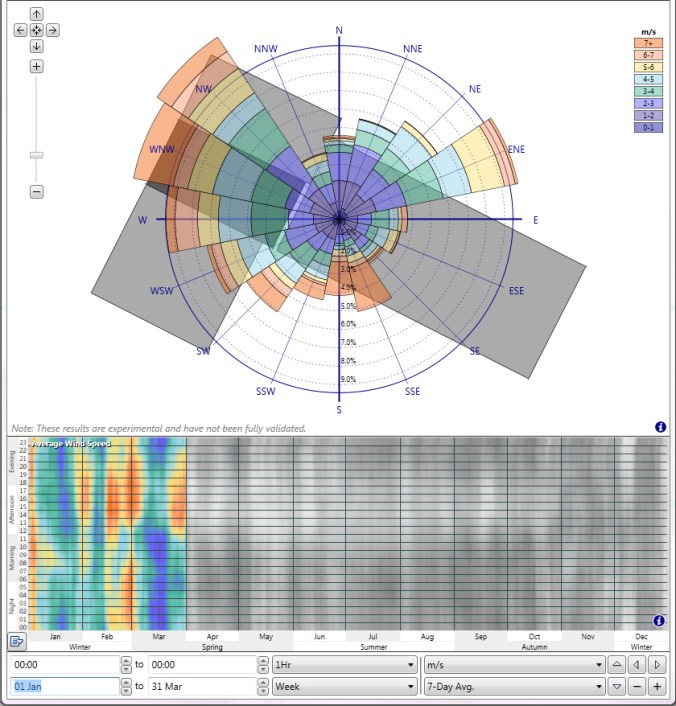Pan the wind rose view left
The height and width of the screenshot is (706, 676).
[21, 30]
